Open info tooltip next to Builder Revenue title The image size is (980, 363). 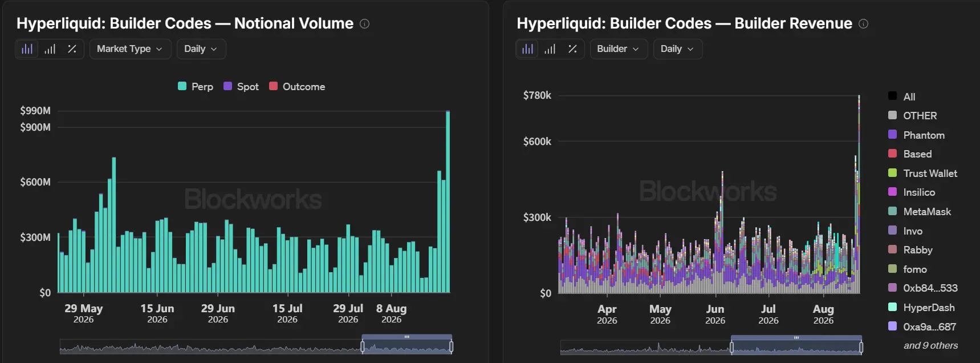tap(864, 23)
